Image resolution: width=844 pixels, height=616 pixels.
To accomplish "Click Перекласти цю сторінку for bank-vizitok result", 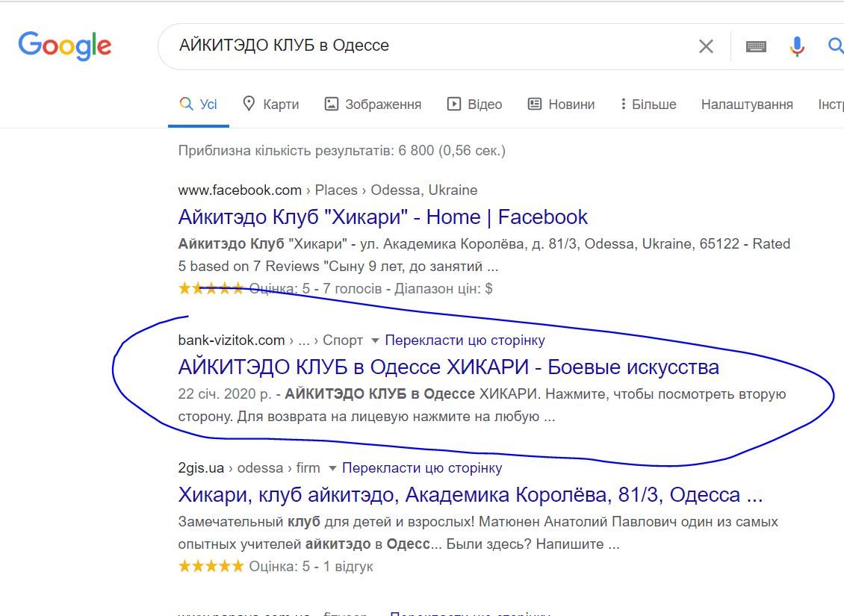I will point(465,340).
